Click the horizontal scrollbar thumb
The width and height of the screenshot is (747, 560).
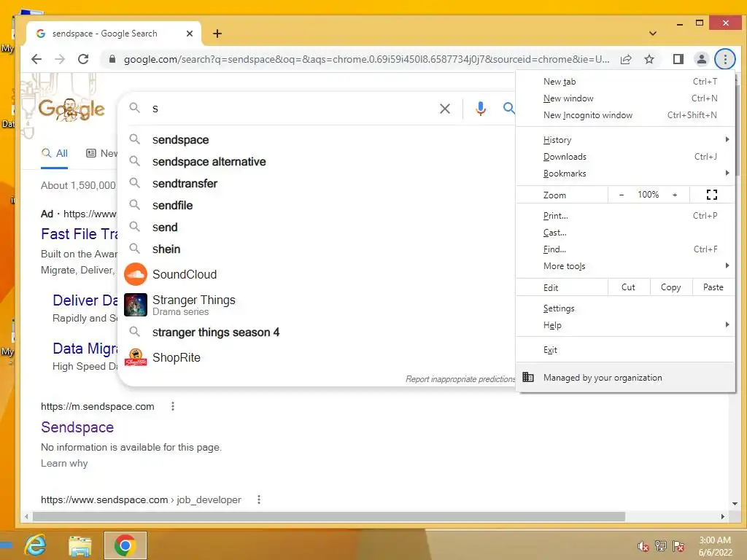(329, 517)
